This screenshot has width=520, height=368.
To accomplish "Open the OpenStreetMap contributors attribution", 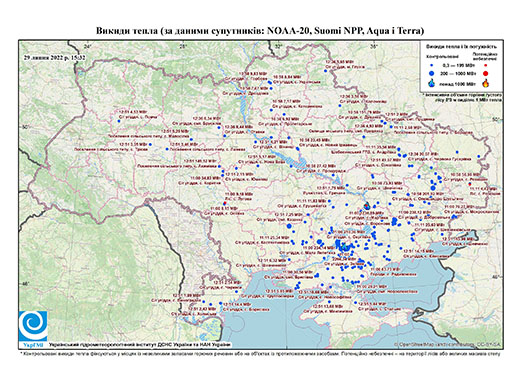I will pos(447,344).
